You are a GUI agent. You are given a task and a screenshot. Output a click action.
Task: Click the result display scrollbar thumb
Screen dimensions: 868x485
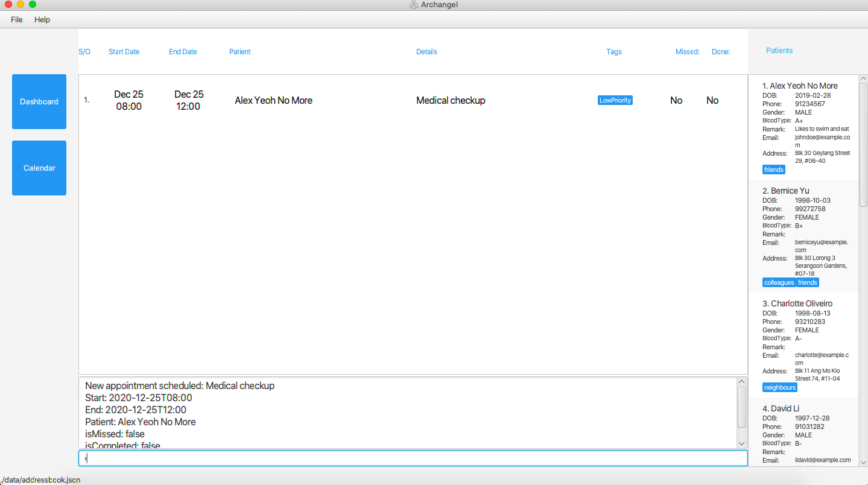click(x=742, y=407)
